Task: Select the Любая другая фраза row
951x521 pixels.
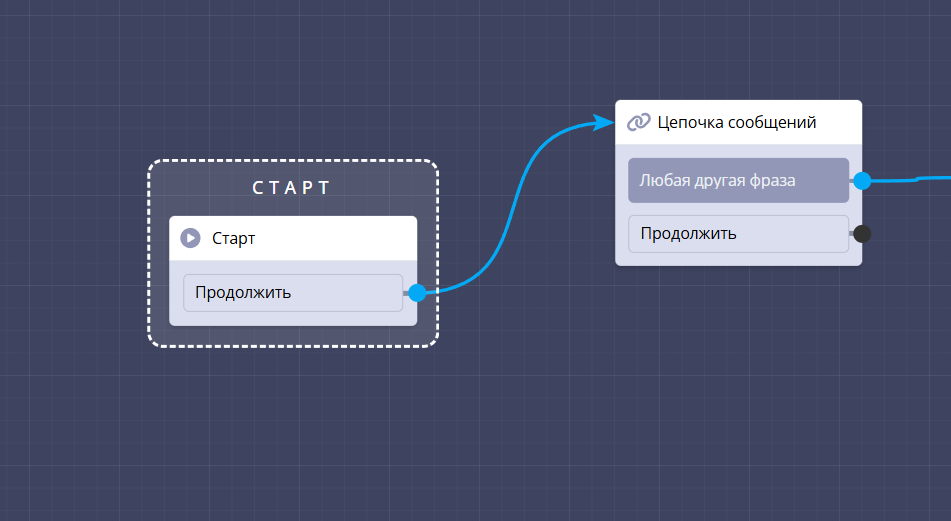Action: 738,181
